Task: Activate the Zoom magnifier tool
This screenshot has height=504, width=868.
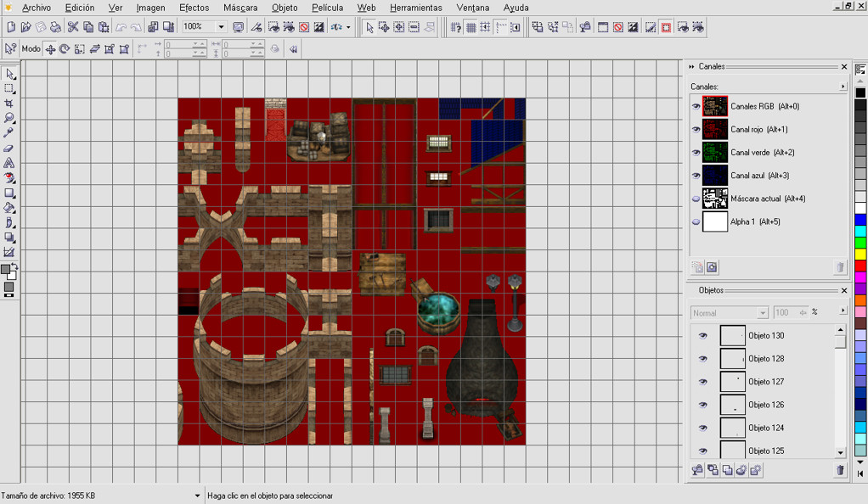Action: (9, 119)
